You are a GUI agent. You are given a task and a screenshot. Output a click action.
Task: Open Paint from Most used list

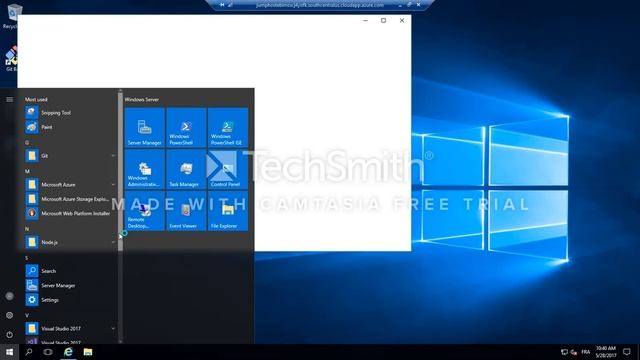[x=70, y=127]
